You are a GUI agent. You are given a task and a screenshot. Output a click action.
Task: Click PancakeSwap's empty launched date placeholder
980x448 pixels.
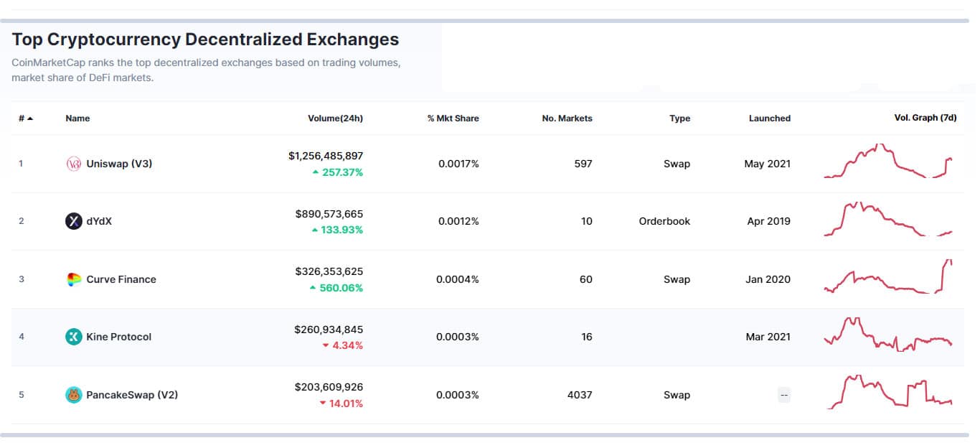pos(784,395)
